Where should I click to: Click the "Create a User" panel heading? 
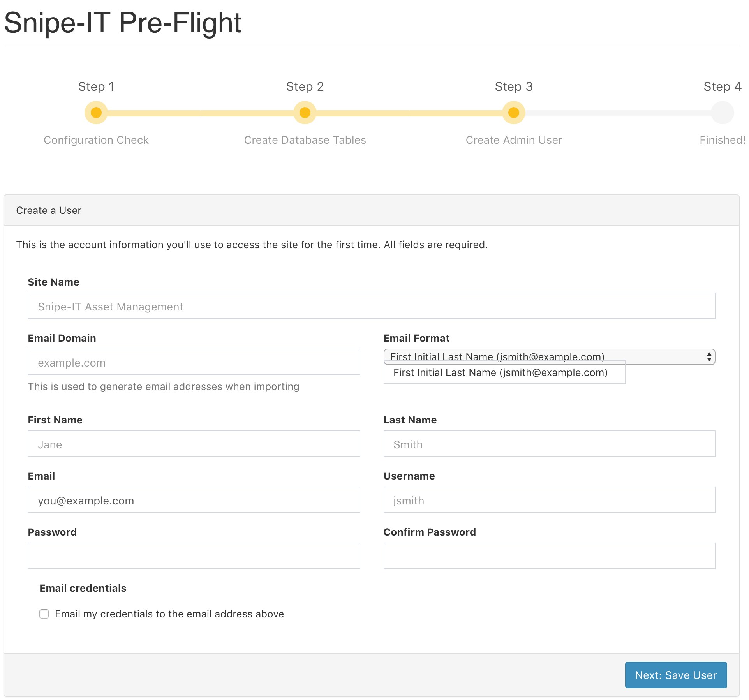click(x=49, y=210)
